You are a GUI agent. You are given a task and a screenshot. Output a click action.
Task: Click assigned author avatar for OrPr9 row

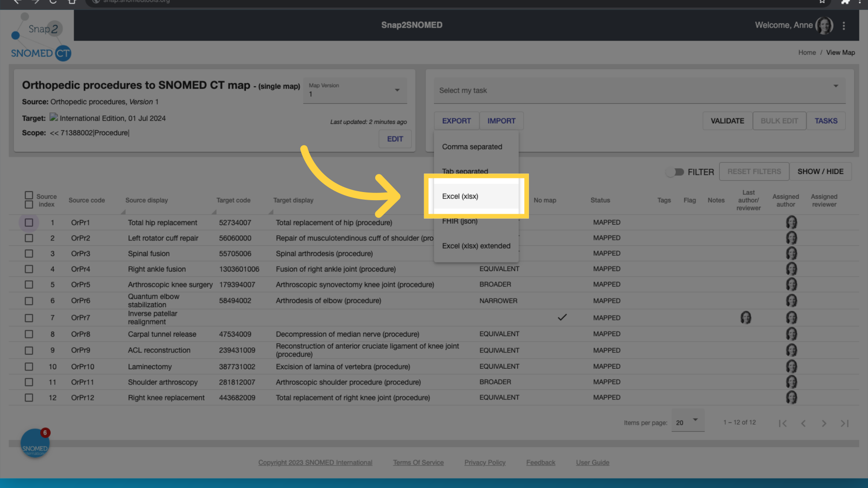coord(791,350)
